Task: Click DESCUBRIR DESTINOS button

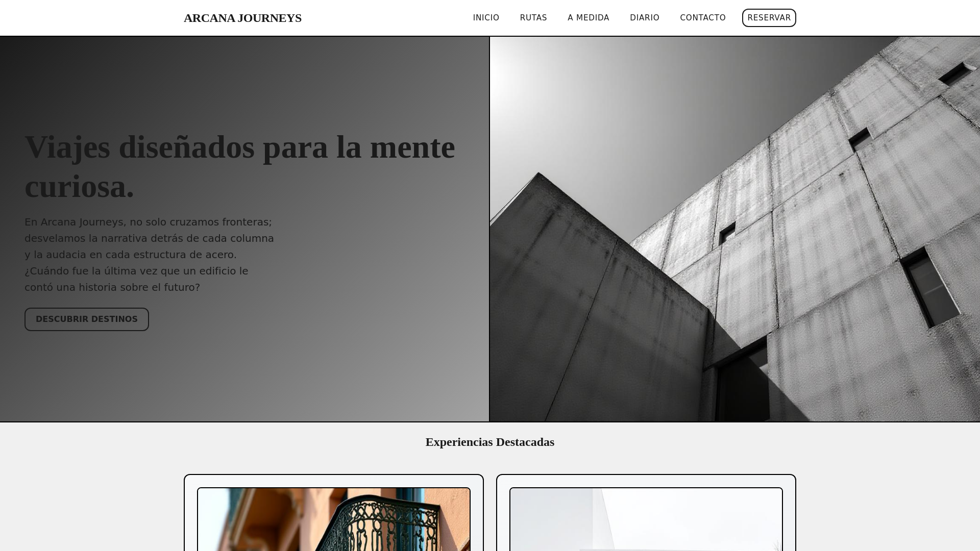Action: [87, 319]
